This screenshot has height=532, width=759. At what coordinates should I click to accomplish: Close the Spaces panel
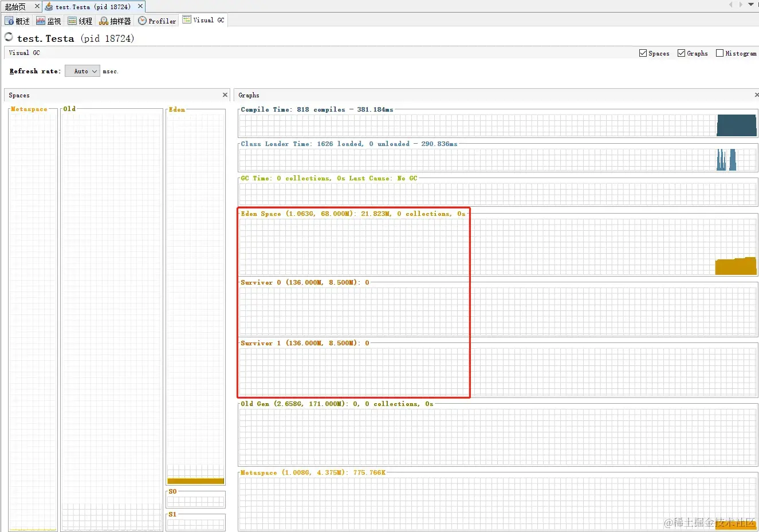(225, 95)
